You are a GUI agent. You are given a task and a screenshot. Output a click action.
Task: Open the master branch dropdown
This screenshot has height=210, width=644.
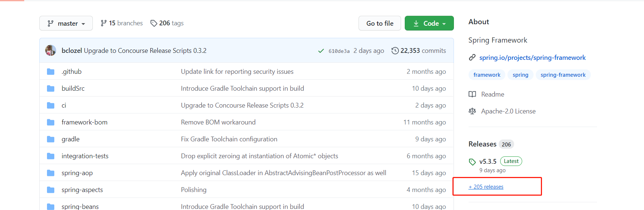[66, 23]
